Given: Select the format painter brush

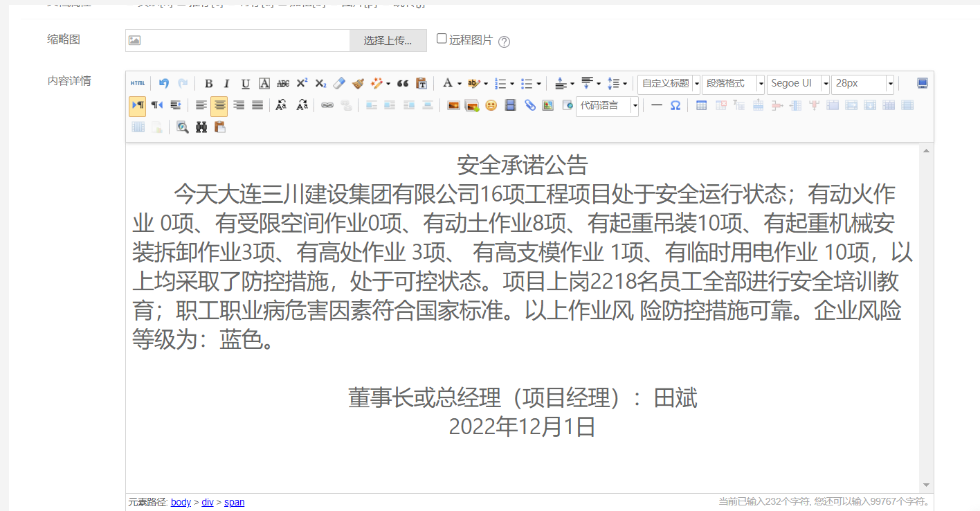Looking at the screenshot, I should pyautogui.click(x=358, y=84).
